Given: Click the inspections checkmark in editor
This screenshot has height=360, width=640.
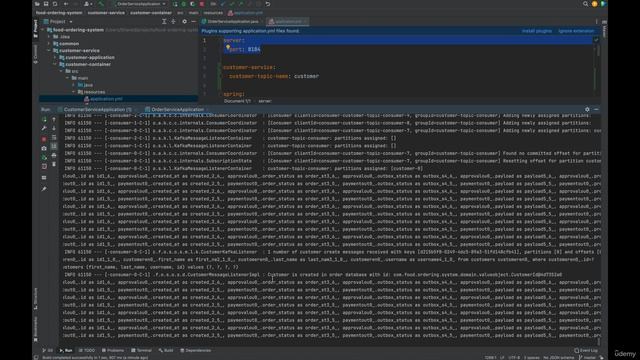Looking at the screenshot, I should (596, 40).
